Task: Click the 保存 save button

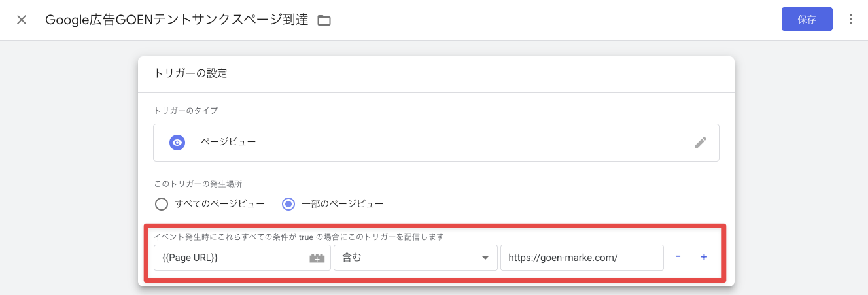Action: pos(807,19)
